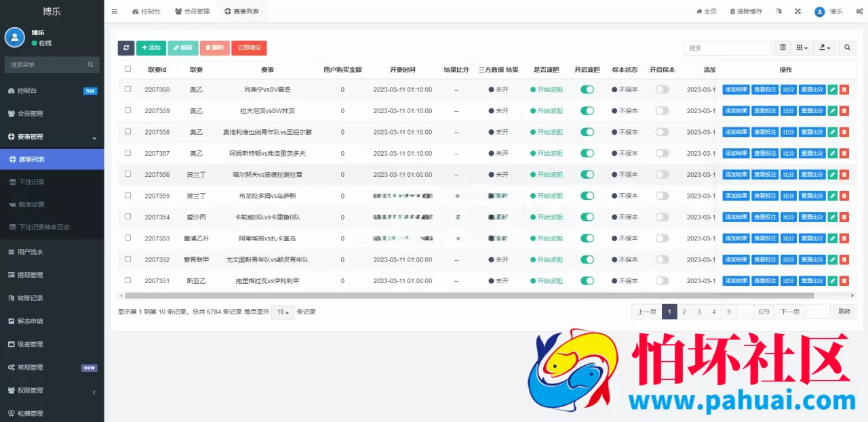868x422 pixels.
Task: Open 转账记录 in the sidebar
Action: tap(52, 298)
